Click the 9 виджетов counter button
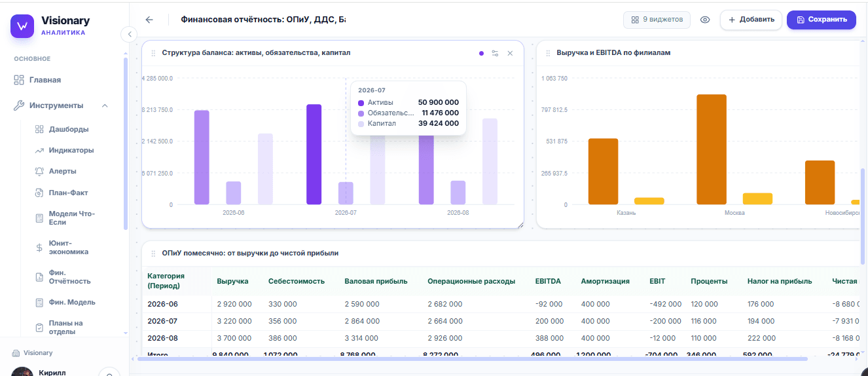The height and width of the screenshot is (376, 868). (657, 20)
